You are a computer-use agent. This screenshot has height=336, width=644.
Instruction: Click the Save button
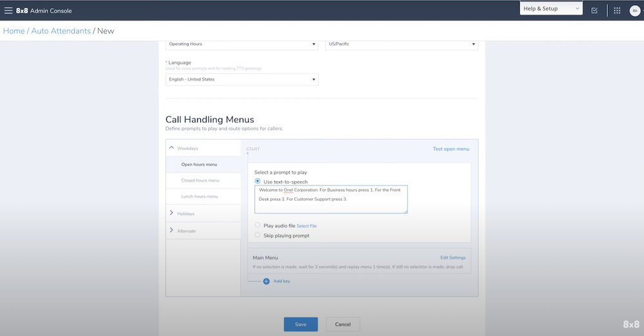pyautogui.click(x=301, y=324)
